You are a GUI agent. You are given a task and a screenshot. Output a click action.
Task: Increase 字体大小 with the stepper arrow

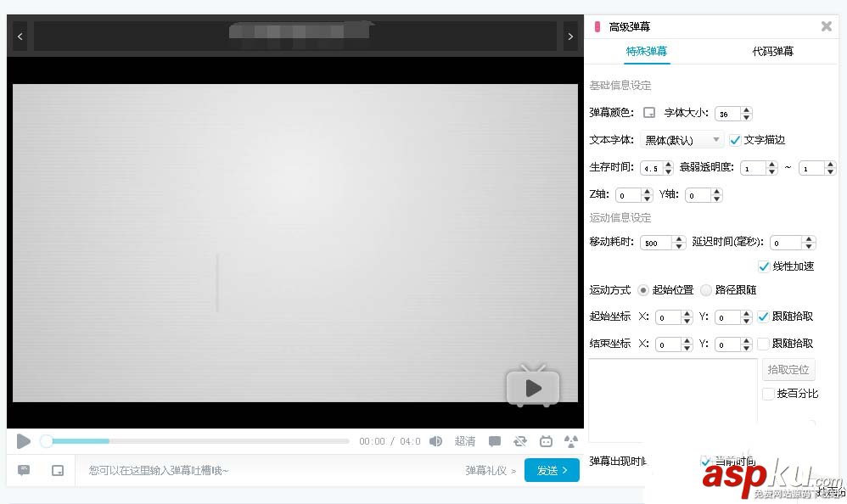point(746,109)
